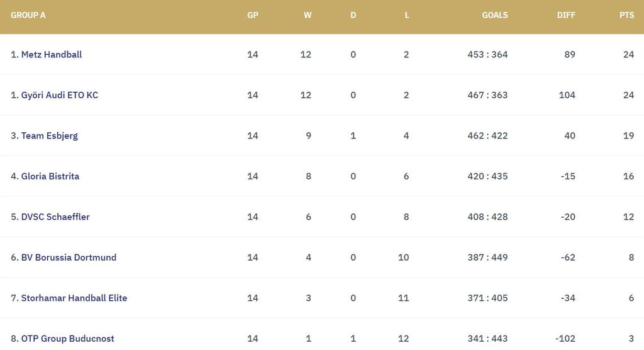Click the DIFF column header
Image resolution: width=644 pixels, height=350 pixels.
[566, 15]
